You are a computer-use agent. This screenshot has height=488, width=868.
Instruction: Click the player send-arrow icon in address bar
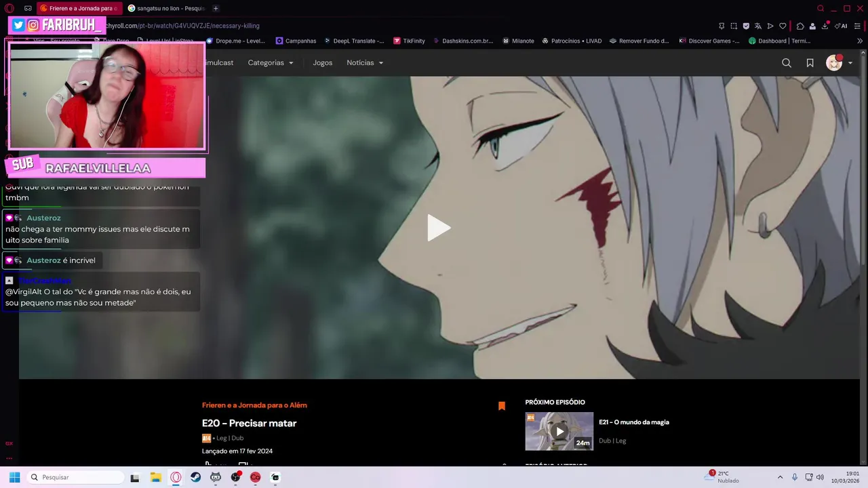tap(770, 26)
